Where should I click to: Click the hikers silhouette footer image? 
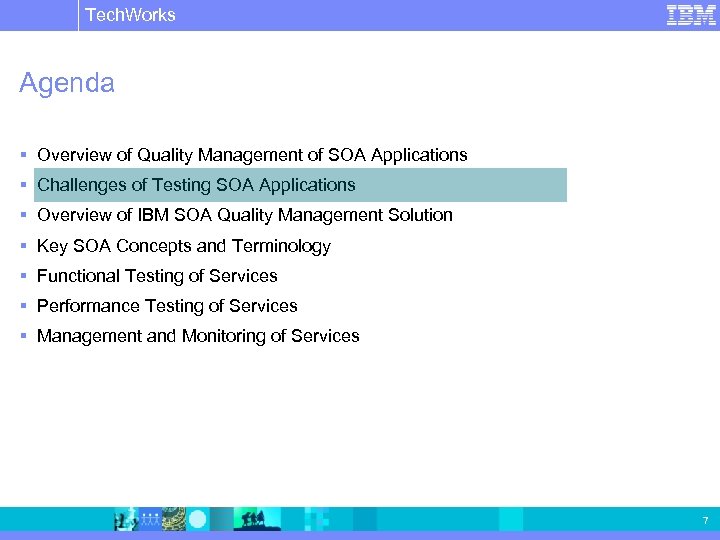click(x=257, y=519)
